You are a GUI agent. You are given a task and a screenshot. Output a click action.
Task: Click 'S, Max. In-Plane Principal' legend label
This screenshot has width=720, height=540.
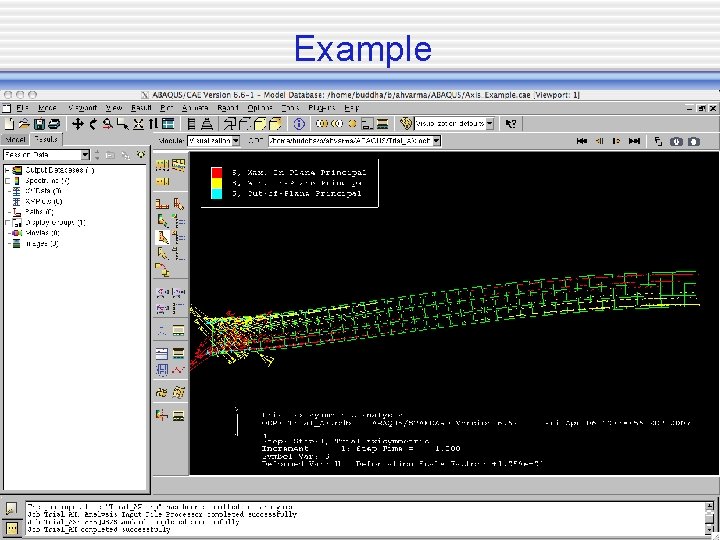pyautogui.click(x=299, y=173)
